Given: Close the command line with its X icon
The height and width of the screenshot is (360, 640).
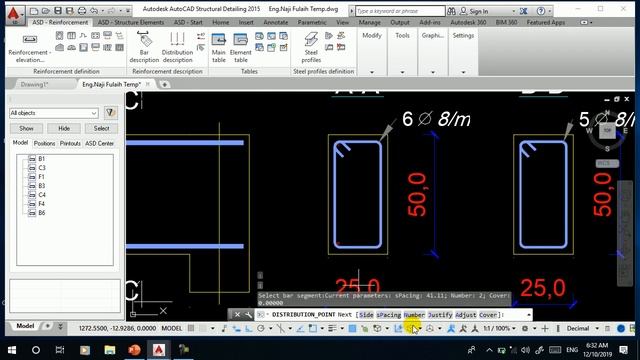Looking at the screenshot, I should pyautogui.click(x=237, y=315).
